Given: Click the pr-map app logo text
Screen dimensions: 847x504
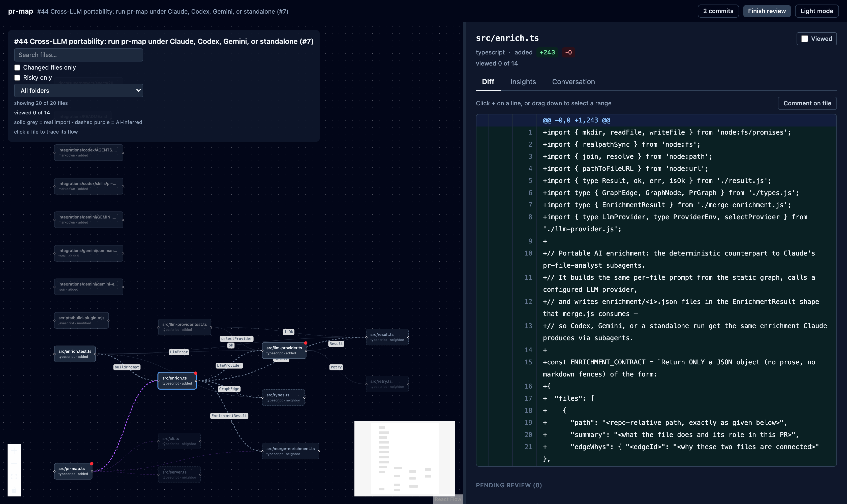Looking at the screenshot, I should coord(20,11).
